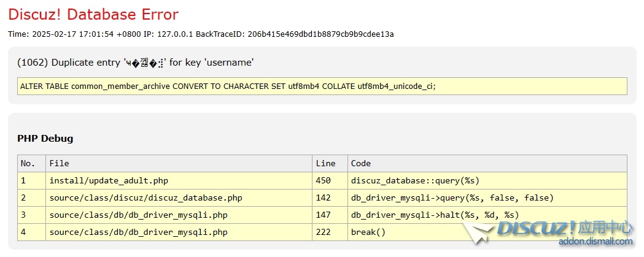Click line number 222 cell

click(323, 232)
